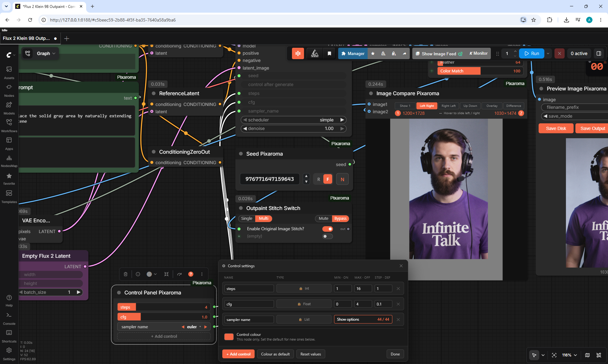
Task: Toggle the right side panel icon
Action: (x=599, y=53)
